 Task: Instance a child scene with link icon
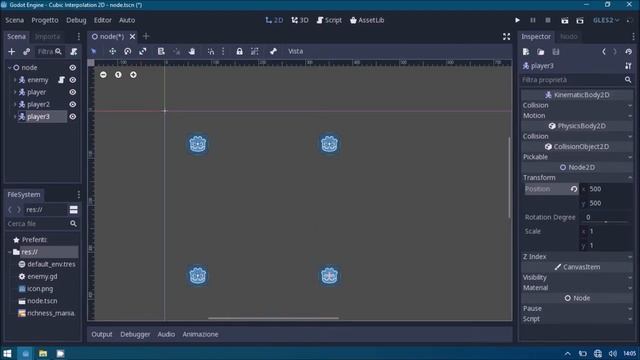27,51
